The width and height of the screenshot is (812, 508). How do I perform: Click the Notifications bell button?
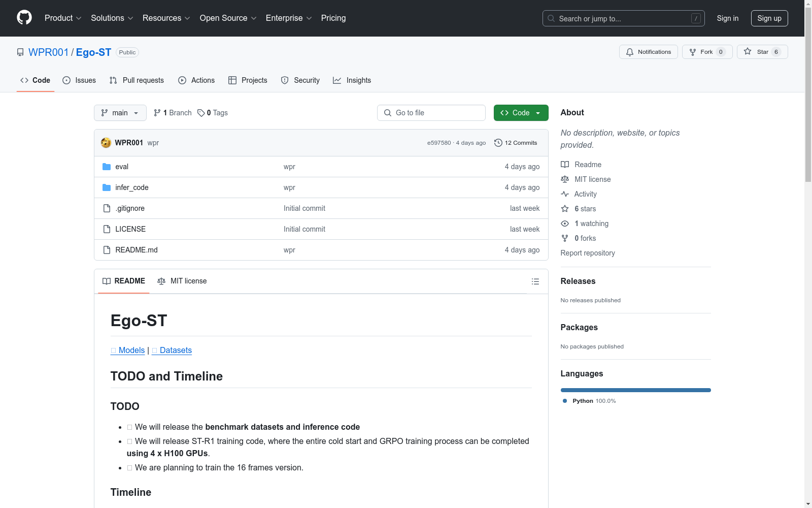(649, 52)
